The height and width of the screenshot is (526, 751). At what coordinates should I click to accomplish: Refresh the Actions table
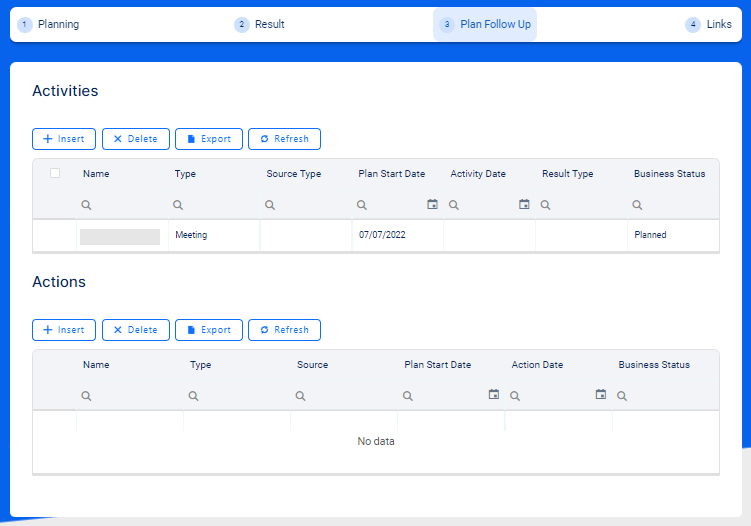pos(284,330)
